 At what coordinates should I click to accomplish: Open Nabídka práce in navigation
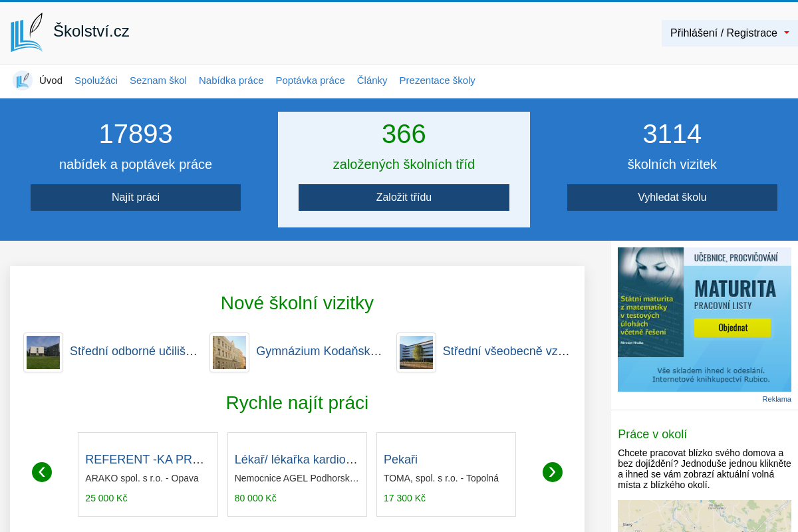click(x=231, y=80)
